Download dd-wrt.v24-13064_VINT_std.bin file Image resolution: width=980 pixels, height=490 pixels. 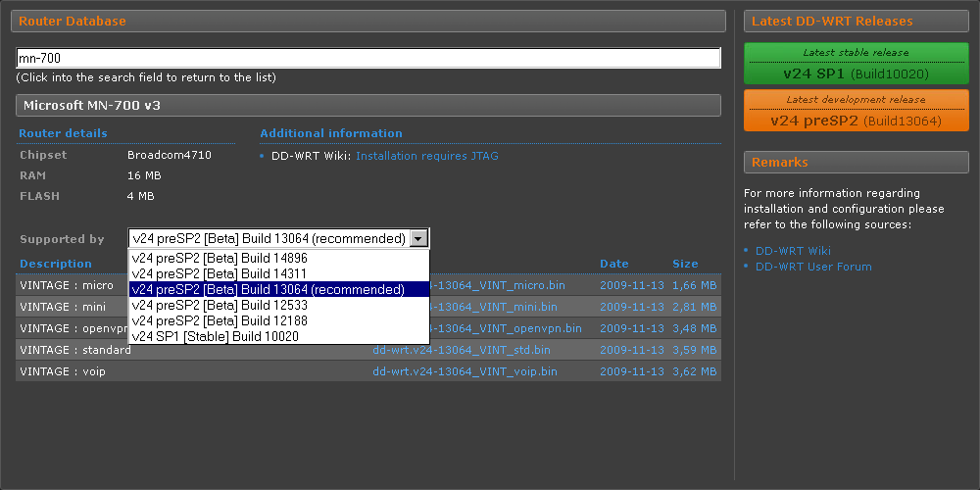462,350
